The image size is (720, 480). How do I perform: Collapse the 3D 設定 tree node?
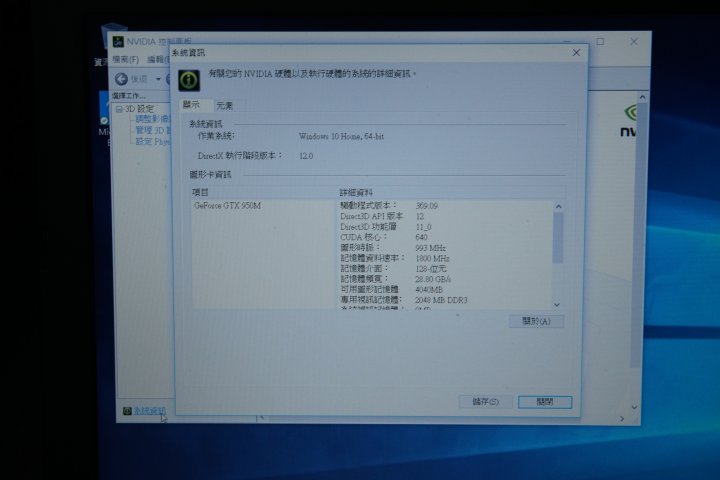119,109
